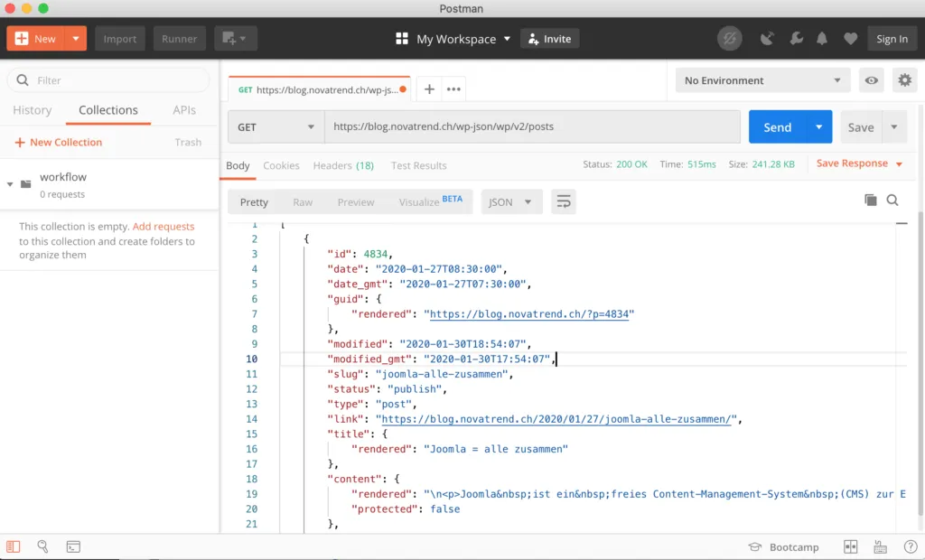
Task: Switch to the APIs tab
Action: [184, 110]
